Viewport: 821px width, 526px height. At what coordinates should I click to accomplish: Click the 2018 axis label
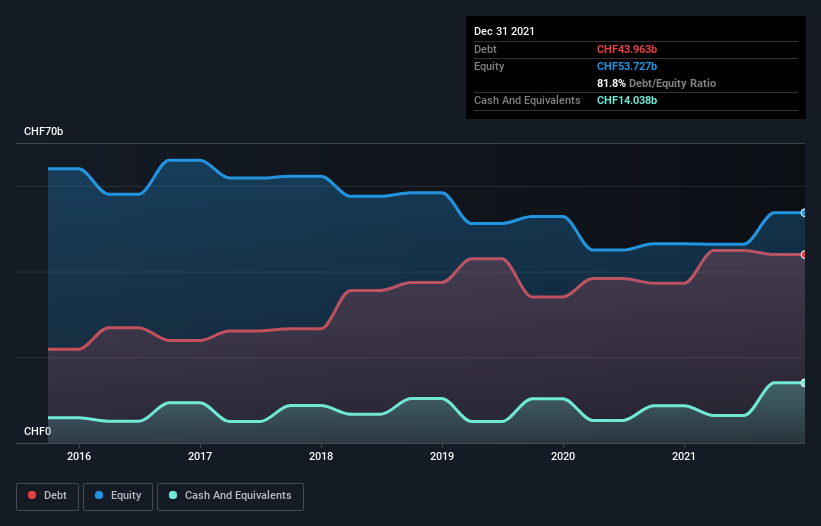click(x=321, y=456)
